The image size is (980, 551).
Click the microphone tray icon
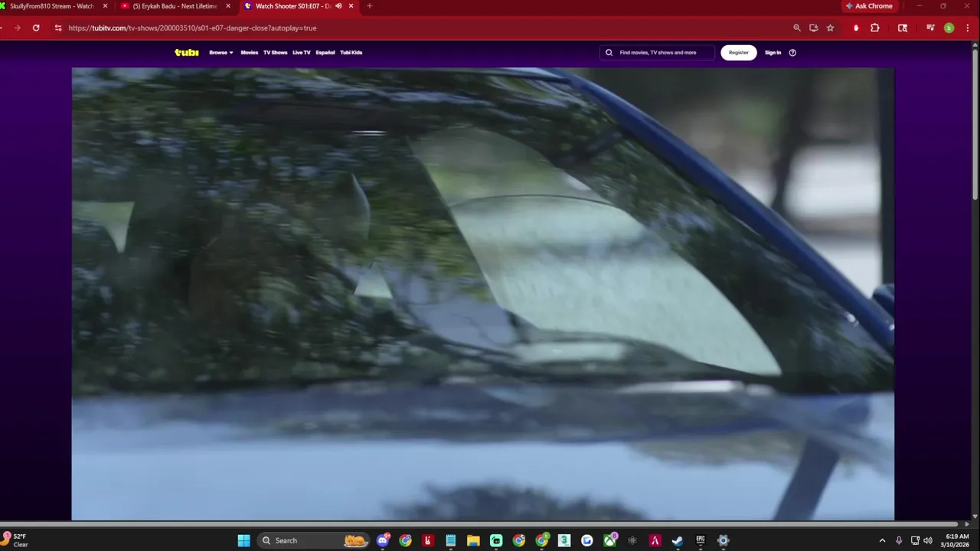point(899,540)
